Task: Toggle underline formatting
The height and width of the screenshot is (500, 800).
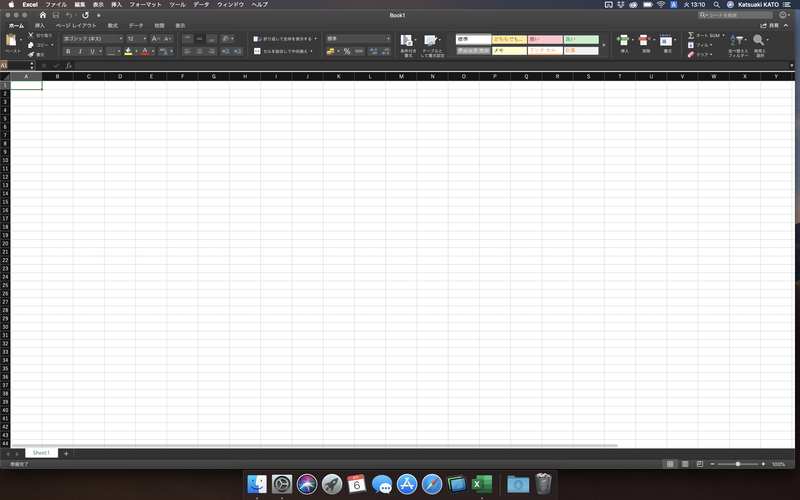Action: (x=92, y=51)
